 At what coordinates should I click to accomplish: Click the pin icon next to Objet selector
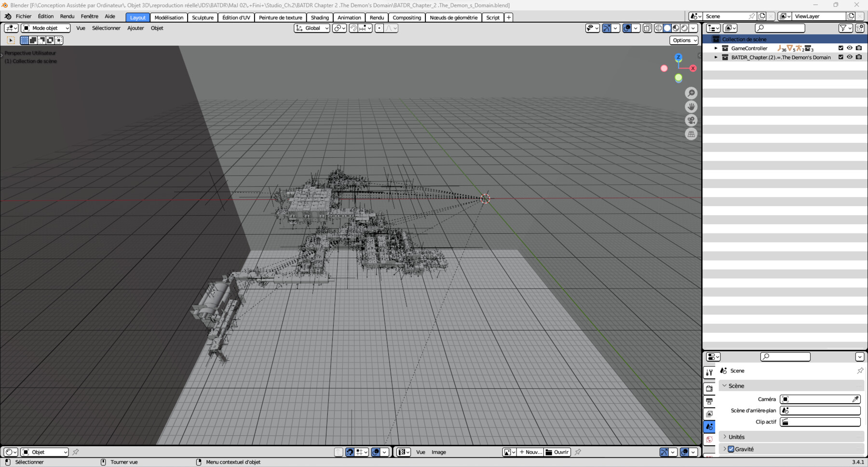pos(76,452)
